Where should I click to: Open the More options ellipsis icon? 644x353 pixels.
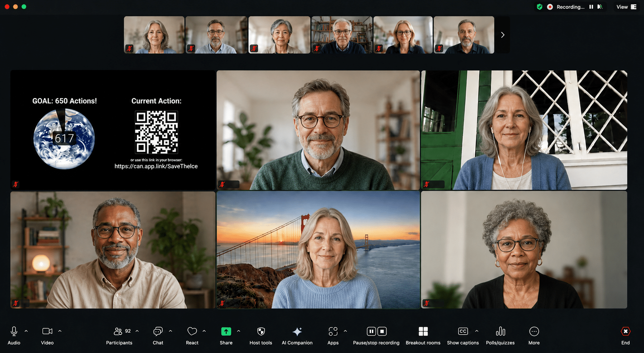[534, 332]
